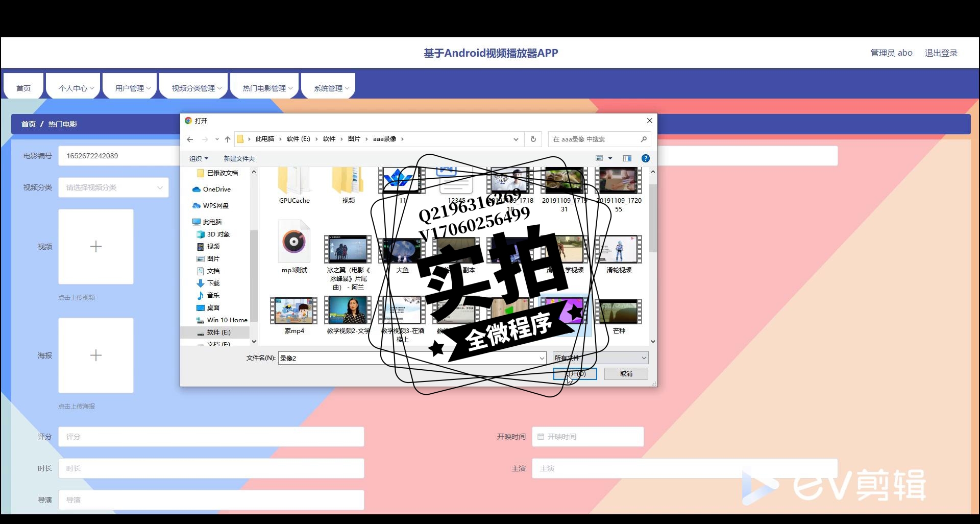Open the 文件名 history dropdown arrow
This screenshot has height=524, width=980.
542,358
